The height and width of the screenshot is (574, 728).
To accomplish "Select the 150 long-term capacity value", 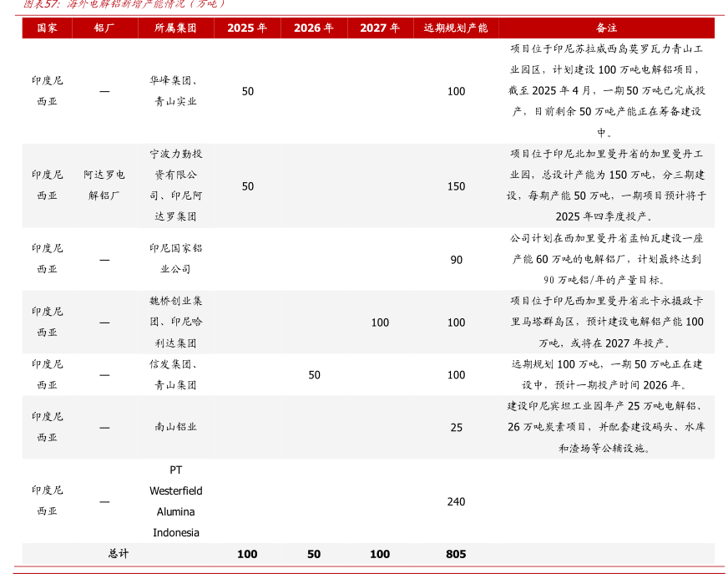I will point(456,186).
